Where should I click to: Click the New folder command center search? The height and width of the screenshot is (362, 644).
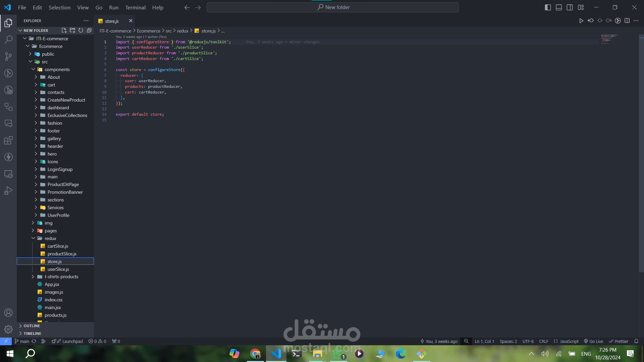click(332, 7)
